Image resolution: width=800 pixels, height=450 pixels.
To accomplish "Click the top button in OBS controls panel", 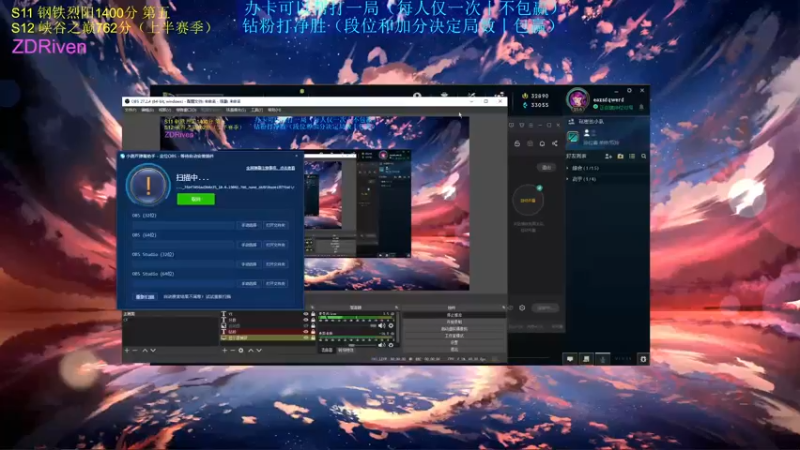I will click(x=454, y=315).
